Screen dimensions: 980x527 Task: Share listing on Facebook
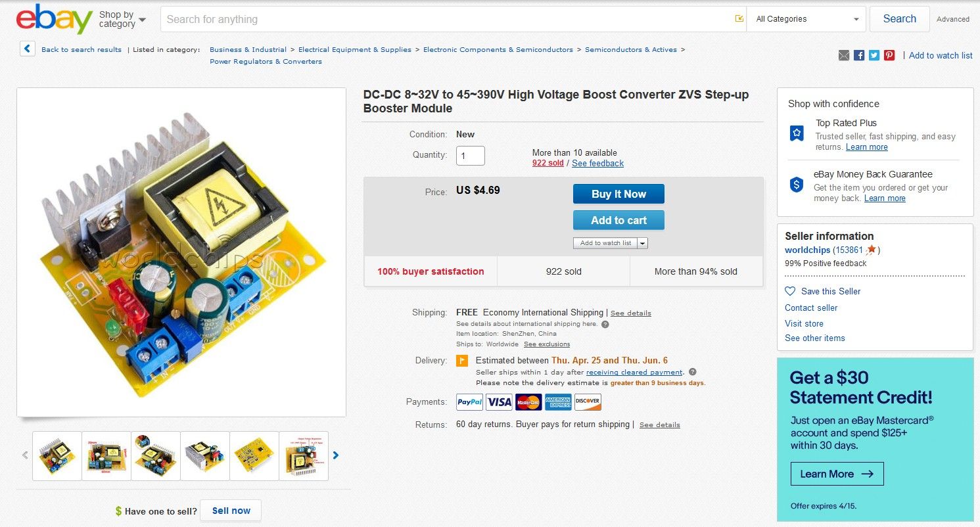pos(859,55)
